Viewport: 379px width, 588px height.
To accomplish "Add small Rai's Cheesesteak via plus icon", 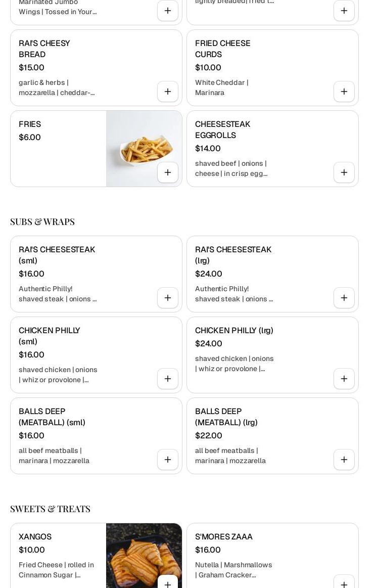I will [x=168, y=298].
